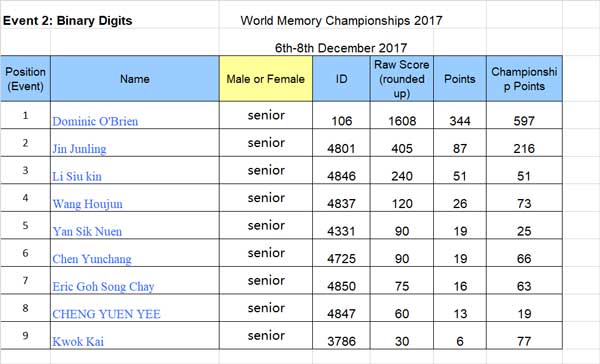
Task: Select the ID header cell
Action: [341, 79]
